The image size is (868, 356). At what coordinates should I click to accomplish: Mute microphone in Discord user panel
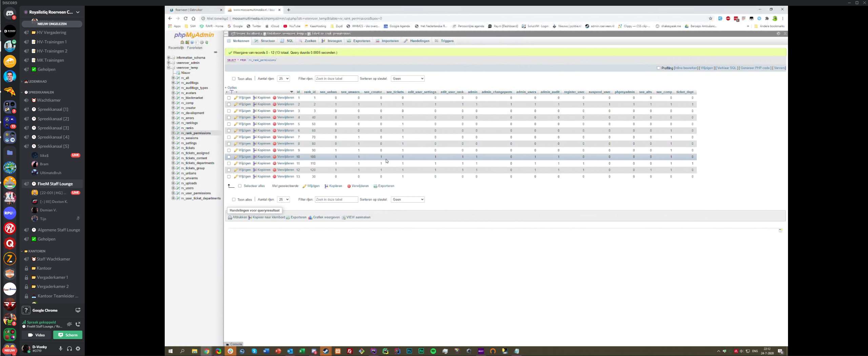point(61,349)
